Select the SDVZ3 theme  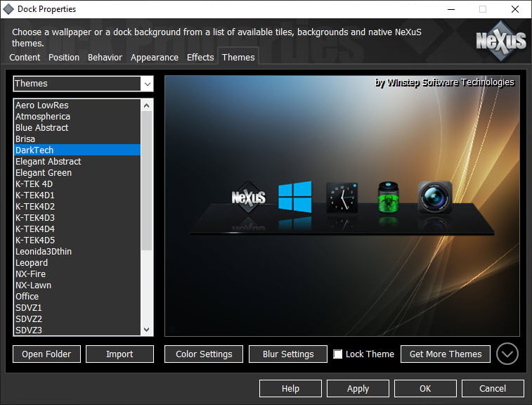[77, 330]
